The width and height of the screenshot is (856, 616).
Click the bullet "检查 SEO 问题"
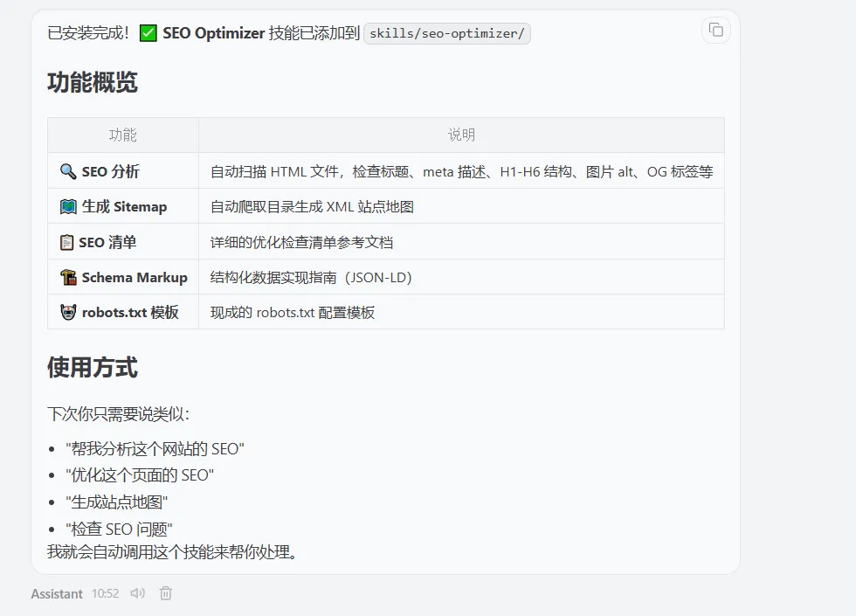(x=119, y=529)
